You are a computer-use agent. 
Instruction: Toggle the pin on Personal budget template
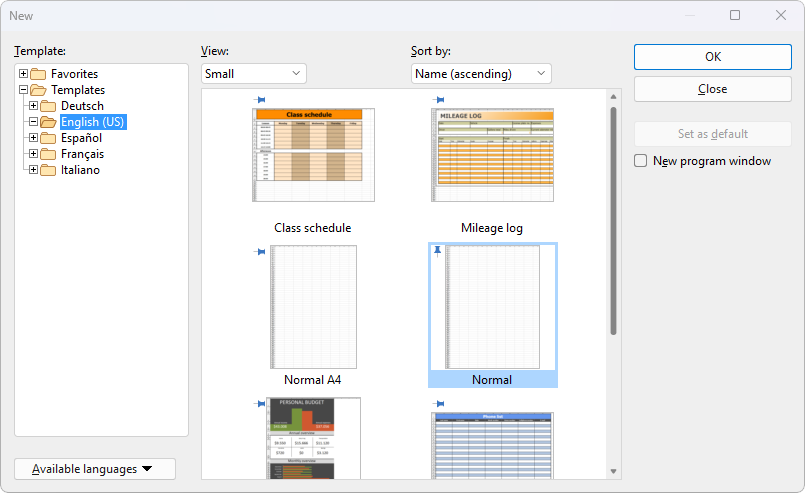[260, 404]
